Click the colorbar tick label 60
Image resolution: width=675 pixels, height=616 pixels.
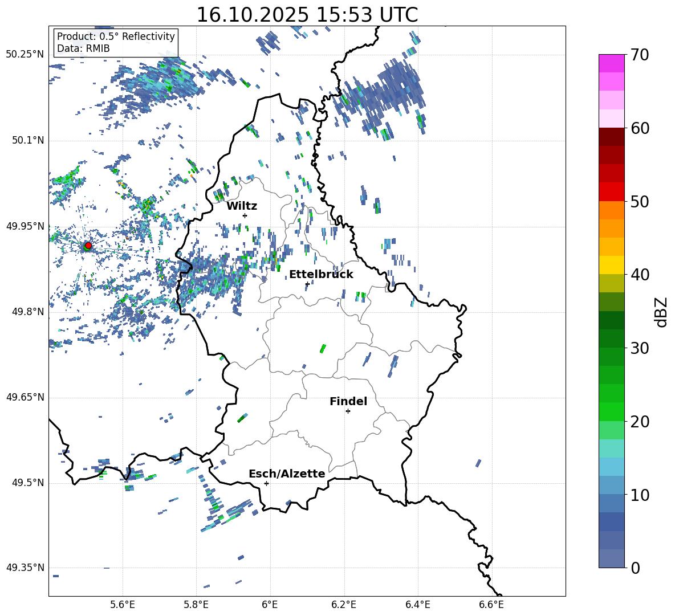pyautogui.click(x=640, y=128)
